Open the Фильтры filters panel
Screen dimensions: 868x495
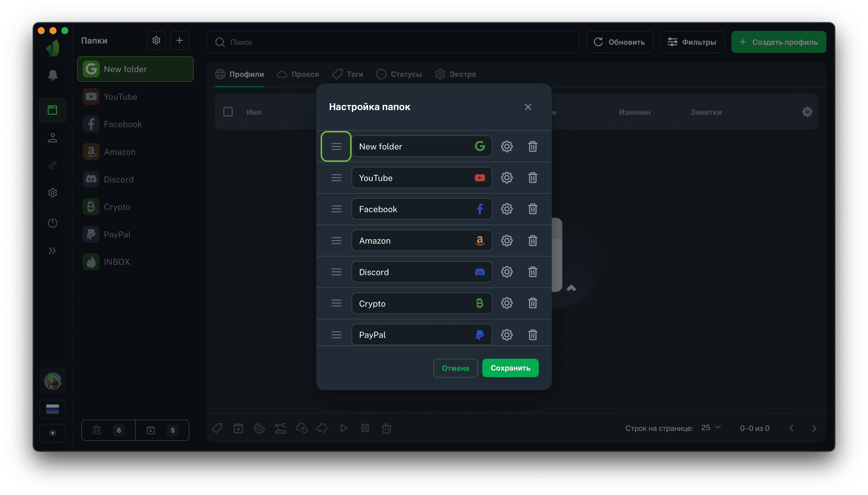coord(692,42)
